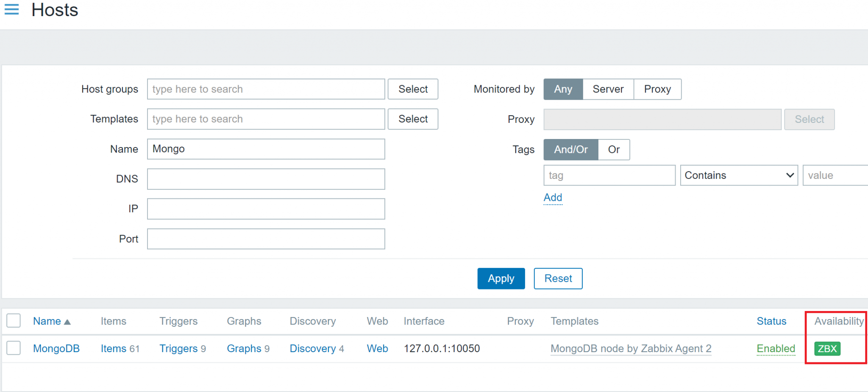Click the Items column header
Viewport: 868px width, 392px height.
pyautogui.click(x=113, y=321)
